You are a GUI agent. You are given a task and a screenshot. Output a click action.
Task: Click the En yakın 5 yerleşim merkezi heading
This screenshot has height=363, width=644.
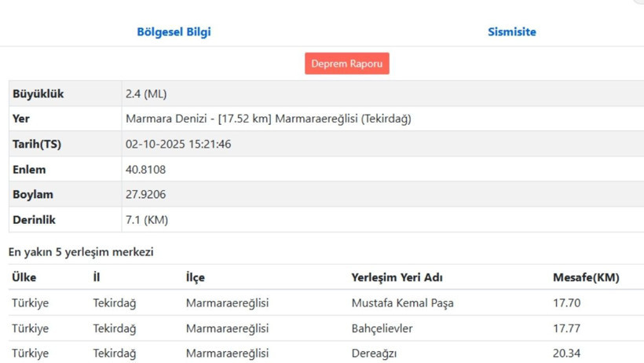81,252
